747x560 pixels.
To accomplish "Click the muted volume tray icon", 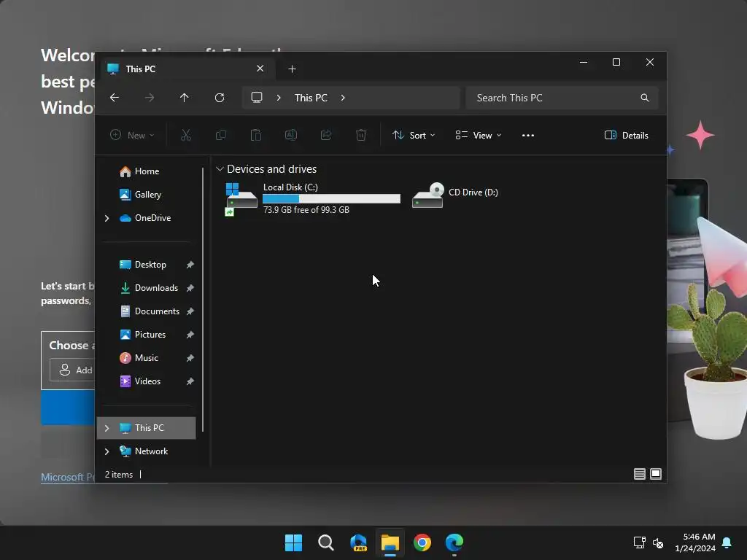I will [658, 542].
